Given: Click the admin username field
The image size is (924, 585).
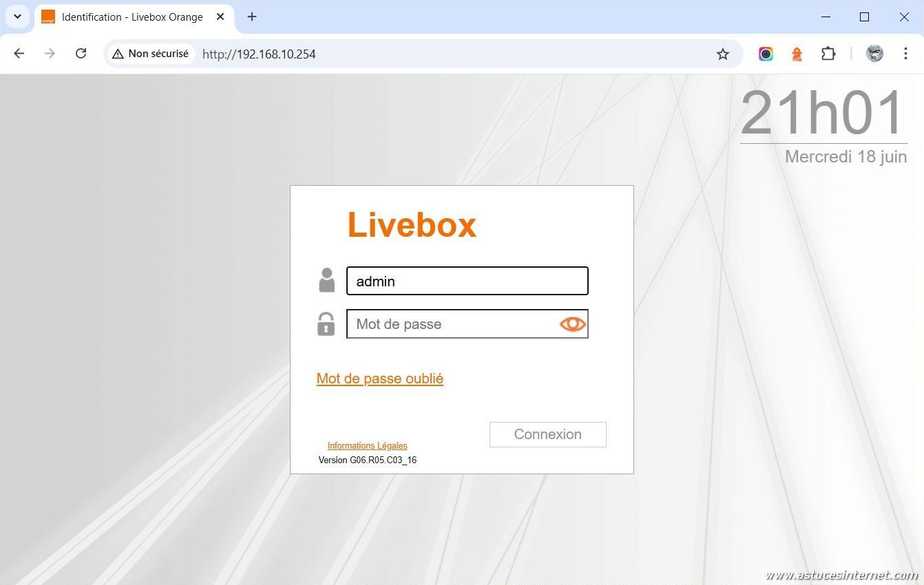Looking at the screenshot, I should tap(468, 281).
